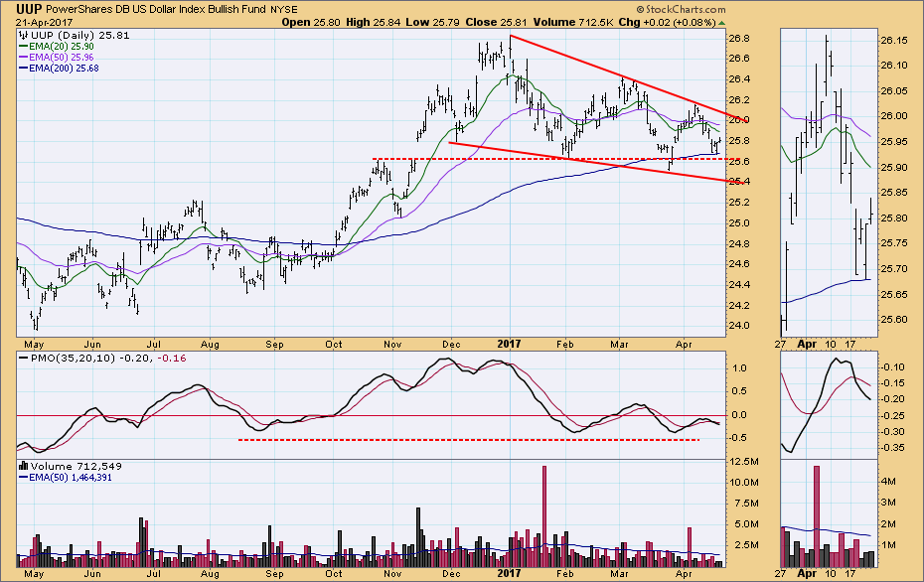This screenshot has width=924, height=582.
Task: Click the NYSE exchange label
Action: click(284, 10)
